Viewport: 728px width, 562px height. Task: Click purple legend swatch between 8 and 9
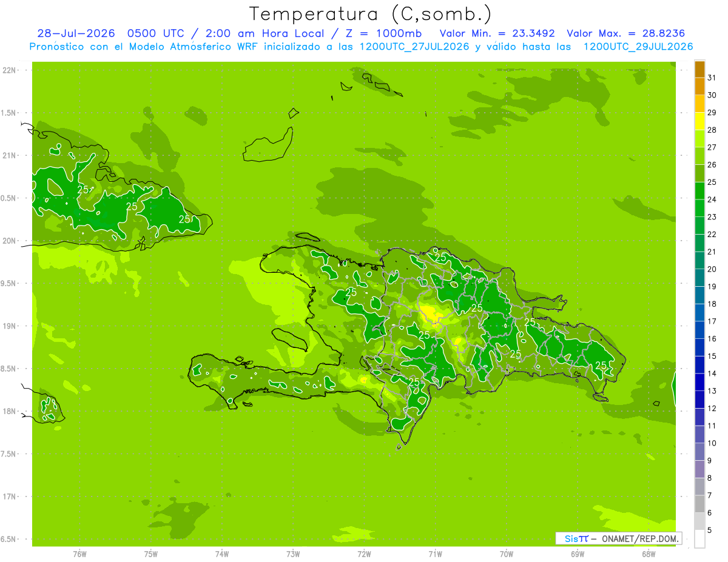tap(699, 469)
